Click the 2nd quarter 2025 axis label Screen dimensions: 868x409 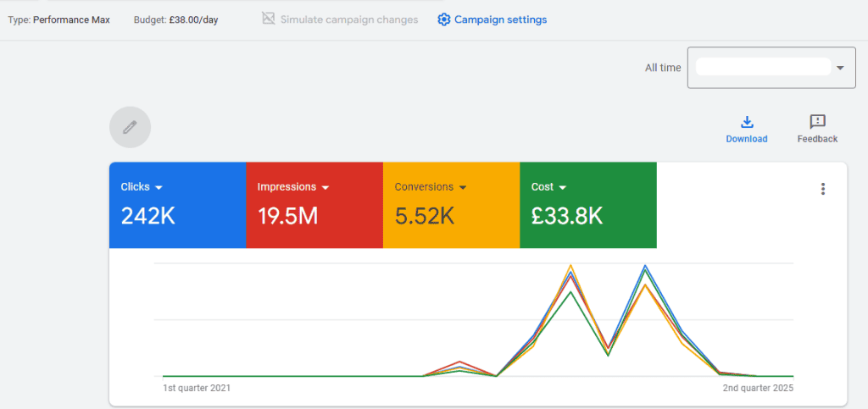pyautogui.click(x=757, y=388)
